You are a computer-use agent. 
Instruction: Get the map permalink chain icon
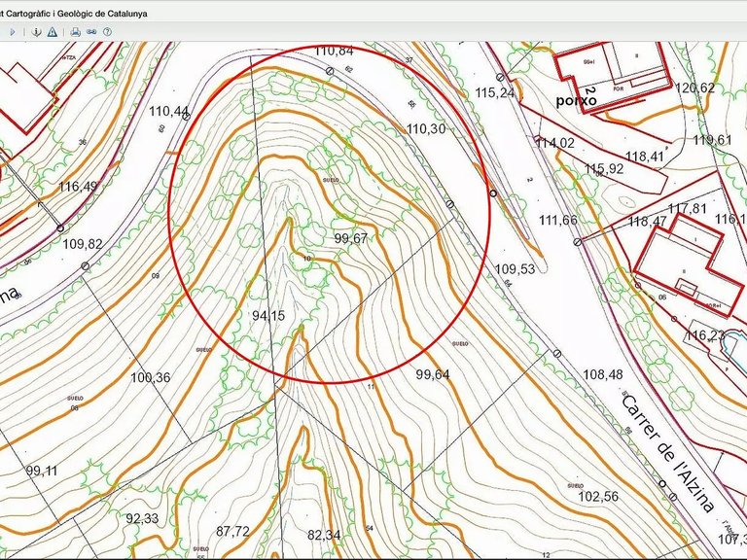[x=91, y=32]
